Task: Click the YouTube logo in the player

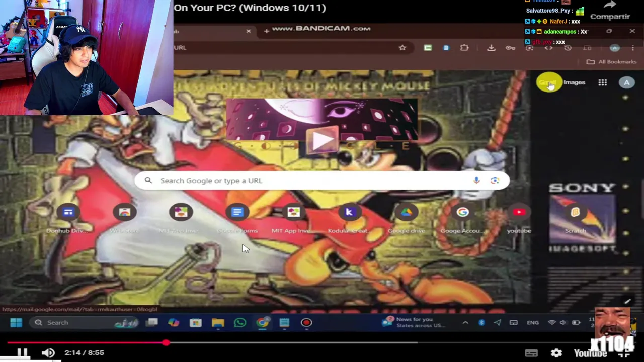Action: (591, 353)
